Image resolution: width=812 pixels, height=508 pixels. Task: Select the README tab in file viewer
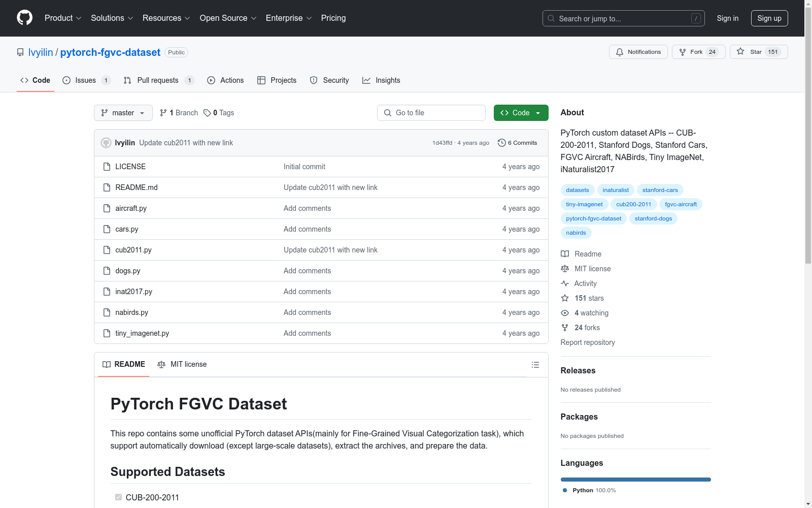(124, 364)
